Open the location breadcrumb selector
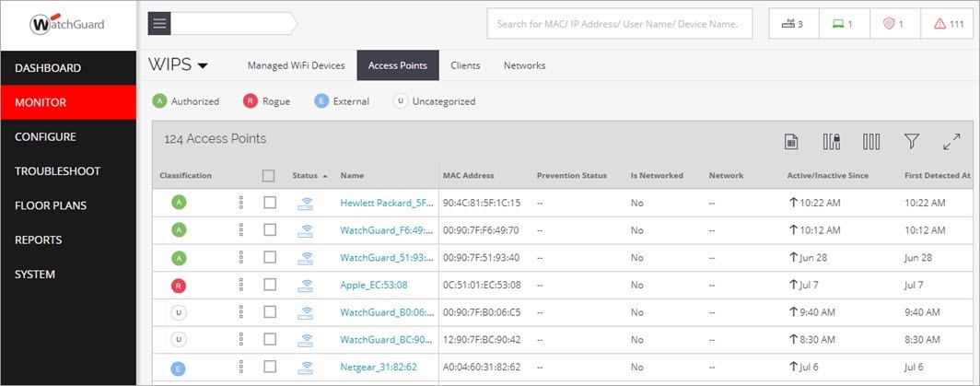 (234, 24)
